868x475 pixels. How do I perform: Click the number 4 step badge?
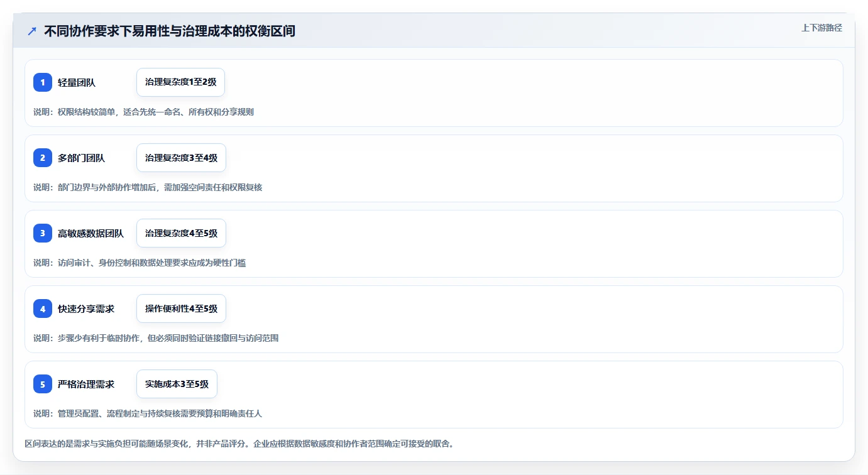(x=43, y=308)
